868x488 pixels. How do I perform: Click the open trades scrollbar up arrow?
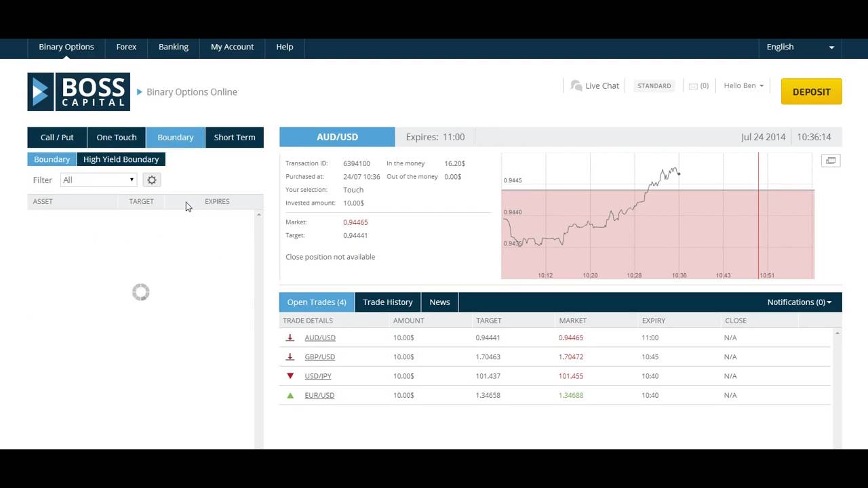tap(837, 333)
